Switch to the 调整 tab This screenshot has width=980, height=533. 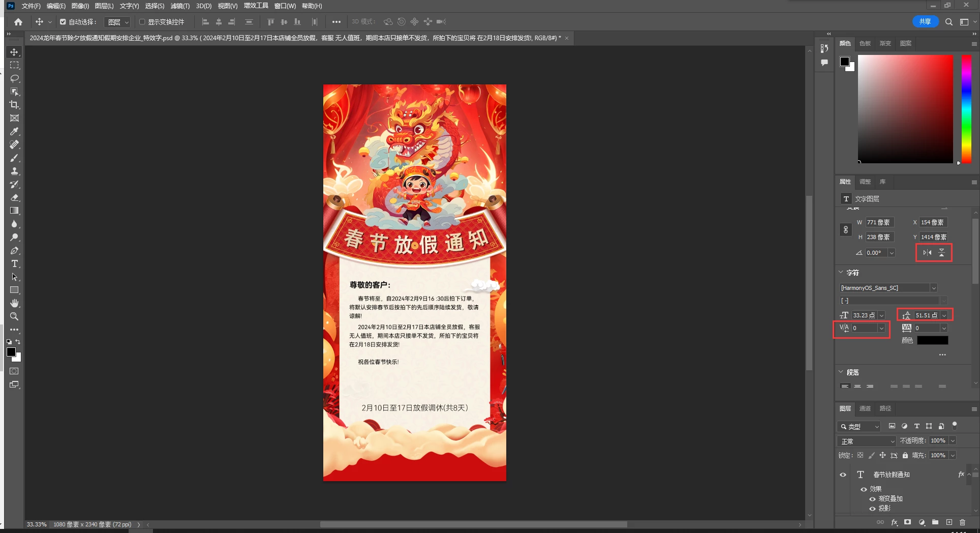tap(865, 182)
